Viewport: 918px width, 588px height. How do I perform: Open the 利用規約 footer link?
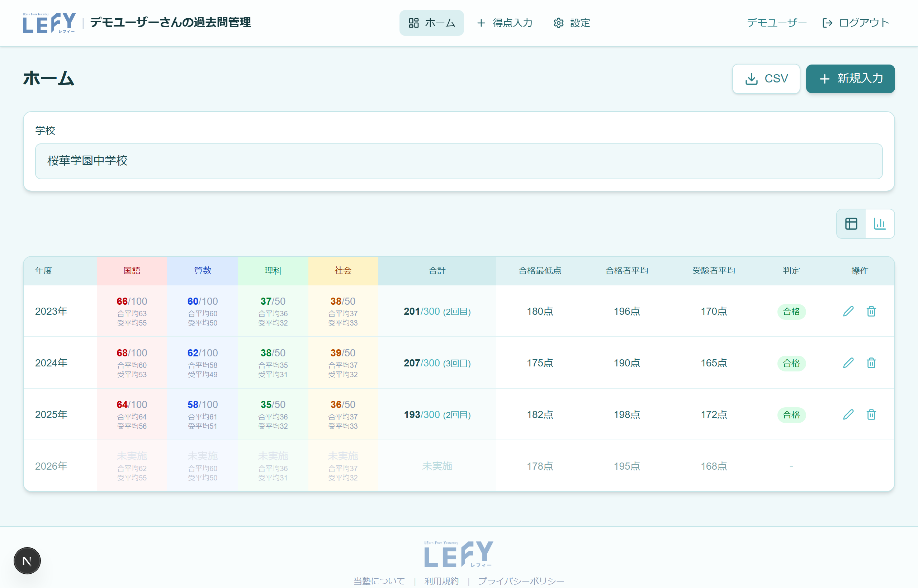tap(441, 581)
